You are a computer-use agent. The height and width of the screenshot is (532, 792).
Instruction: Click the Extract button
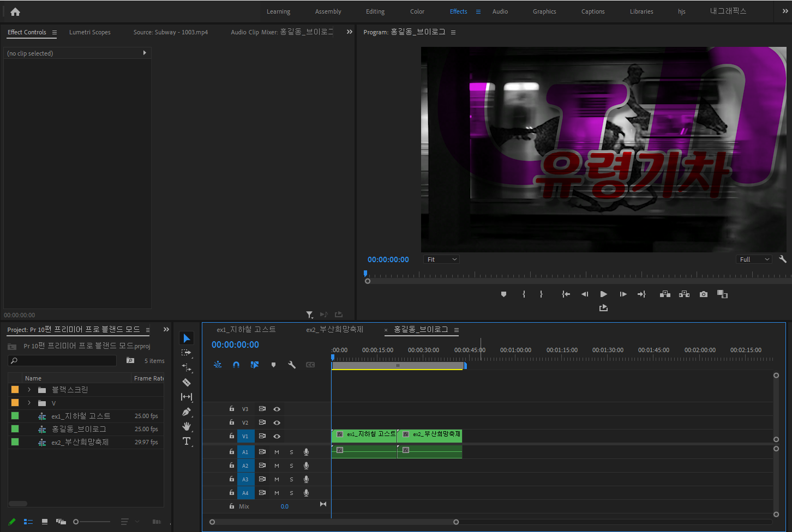click(x=684, y=294)
